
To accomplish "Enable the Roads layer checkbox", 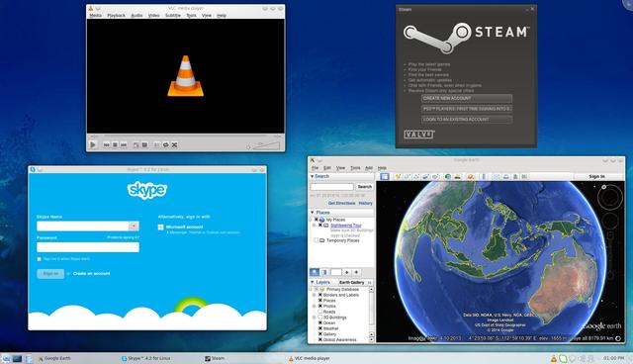I will click(320, 312).
